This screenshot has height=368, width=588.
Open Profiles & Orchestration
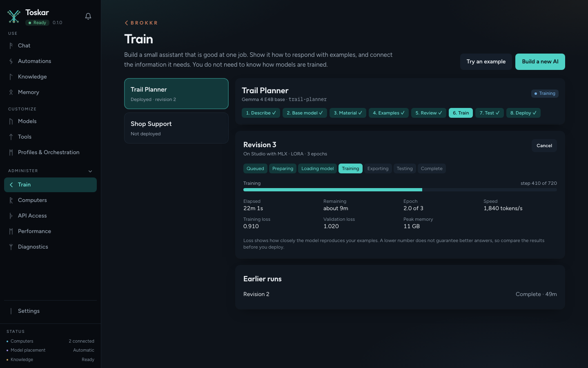tap(50, 153)
